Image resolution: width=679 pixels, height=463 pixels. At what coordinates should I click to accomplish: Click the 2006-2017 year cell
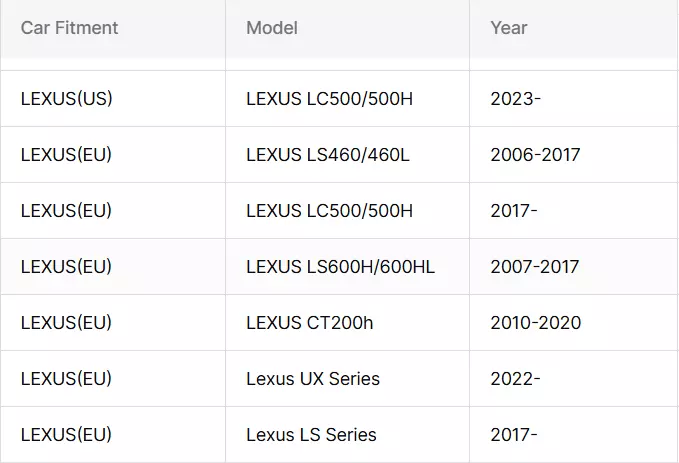pyautogui.click(x=535, y=155)
